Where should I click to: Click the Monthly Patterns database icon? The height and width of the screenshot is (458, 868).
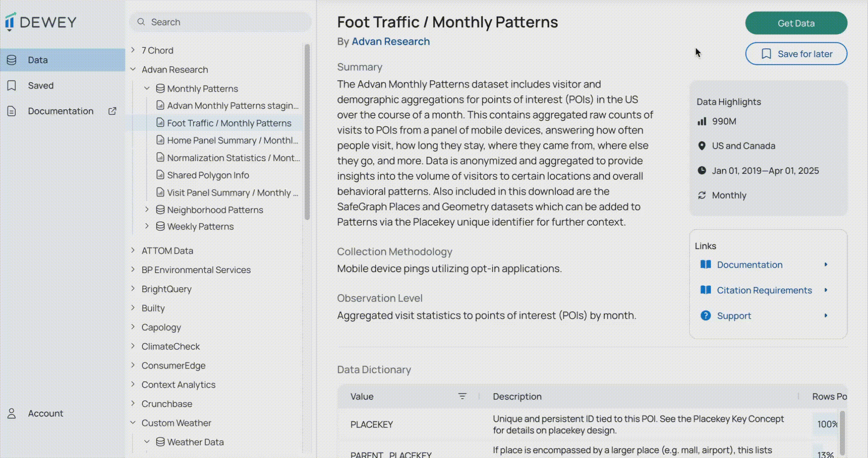pyautogui.click(x=160, y=88)
